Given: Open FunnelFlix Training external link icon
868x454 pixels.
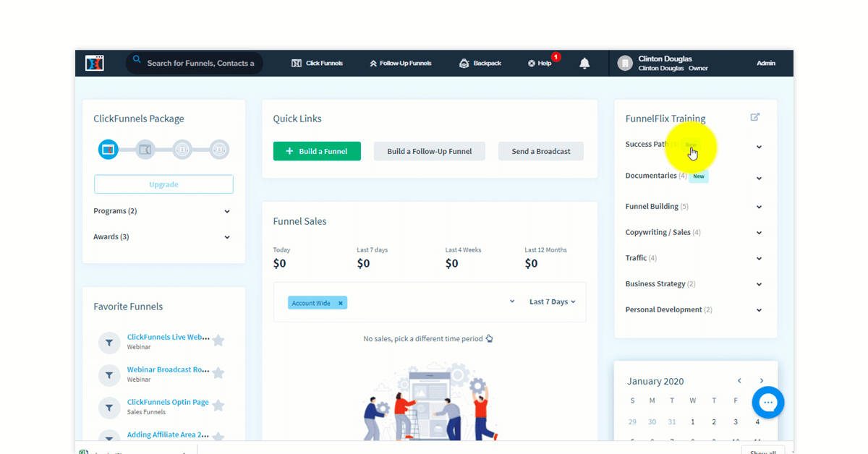Looking at the screenshot, I should click(755, 117).
